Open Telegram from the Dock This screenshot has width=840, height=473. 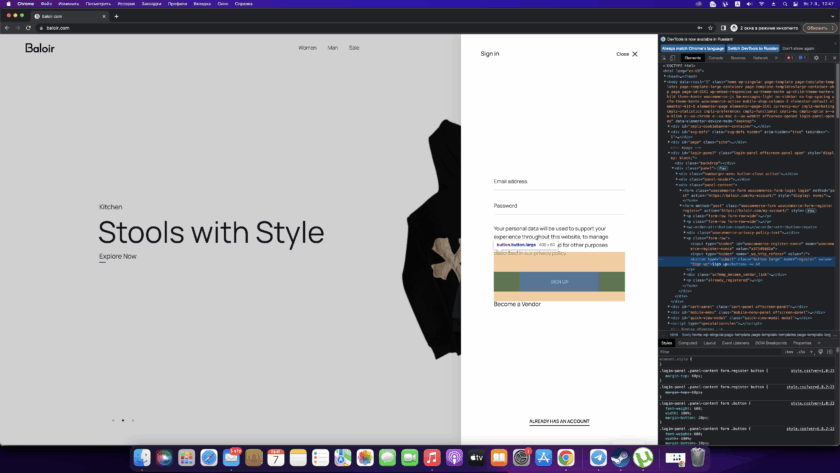click(x=598, y=457)
